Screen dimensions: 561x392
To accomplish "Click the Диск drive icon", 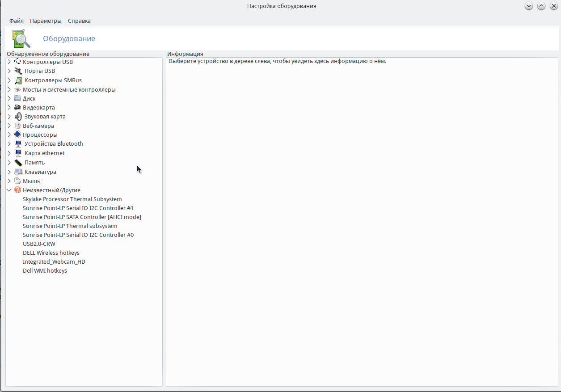I will click(17, 98).
